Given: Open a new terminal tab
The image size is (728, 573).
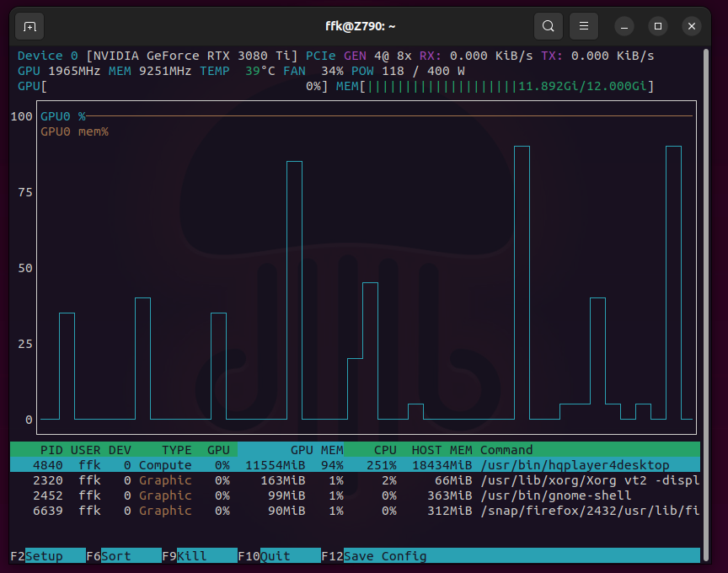Looking at the screenshot, I should pos(29,26).
